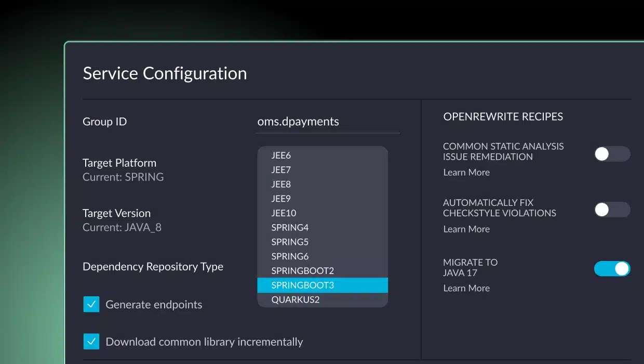Choose JEE9 option in dropdown
The image size is (644, 364).
[323, 198]
